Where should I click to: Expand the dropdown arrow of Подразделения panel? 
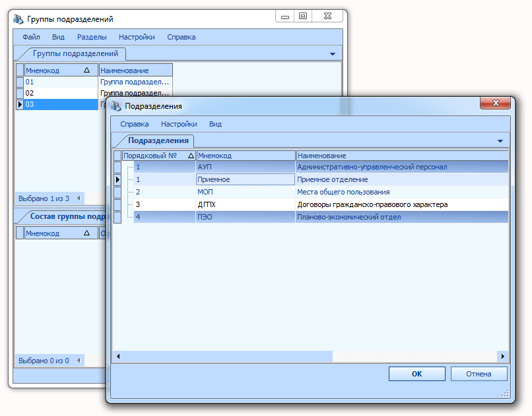tap(500, 141)
